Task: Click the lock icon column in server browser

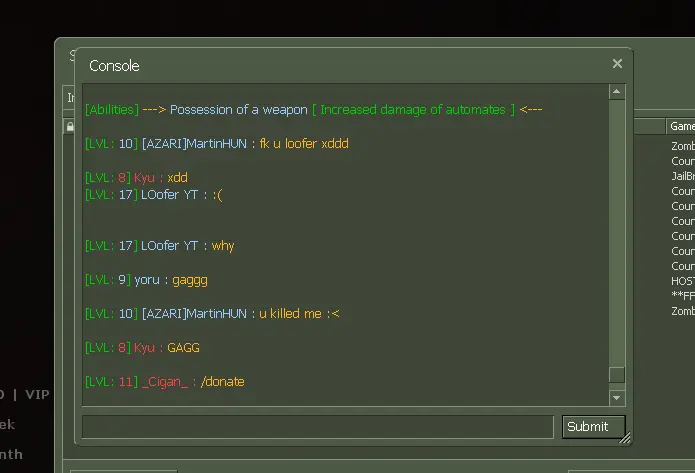Action: [x=70, y=127]
